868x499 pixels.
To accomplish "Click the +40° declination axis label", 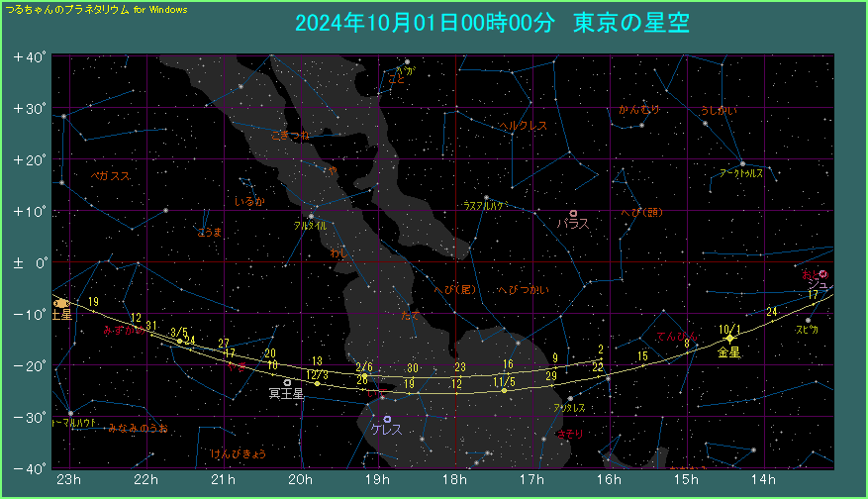I will (30, 57).
